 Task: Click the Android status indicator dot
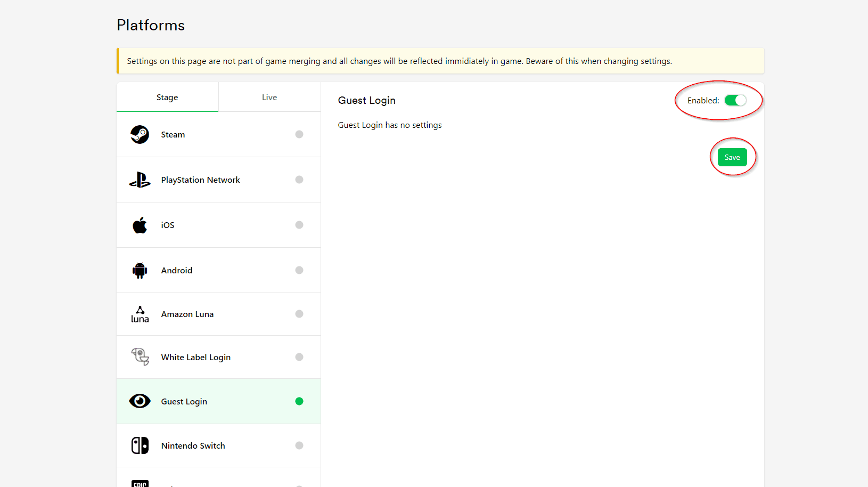(x=299, y=270)
